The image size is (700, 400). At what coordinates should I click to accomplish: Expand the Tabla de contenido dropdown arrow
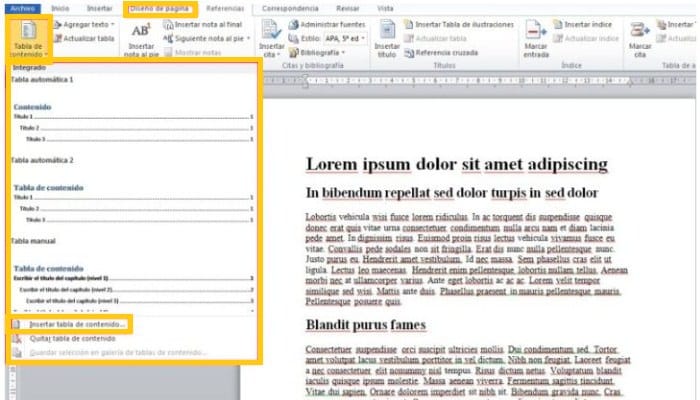pyautogui.click(x=46, y=54)
